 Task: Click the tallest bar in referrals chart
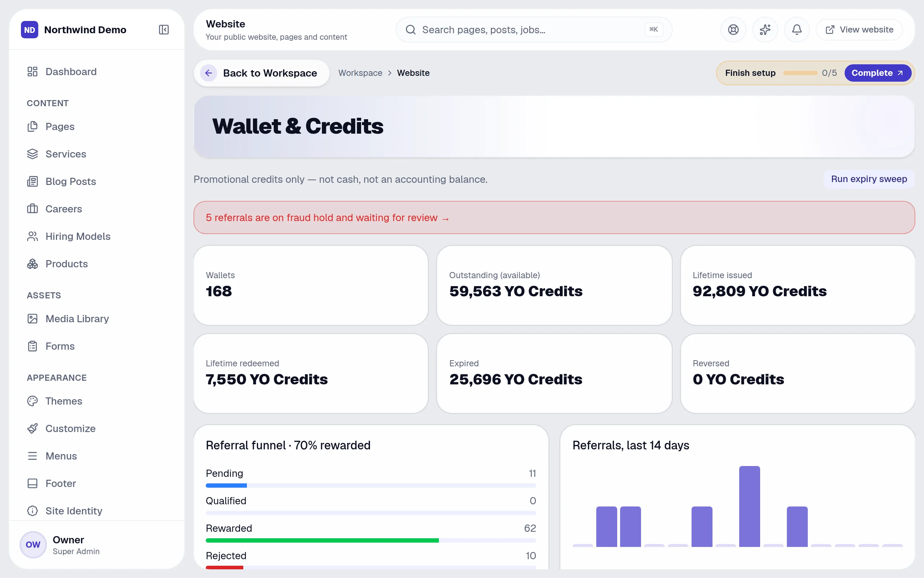[749, 506]
